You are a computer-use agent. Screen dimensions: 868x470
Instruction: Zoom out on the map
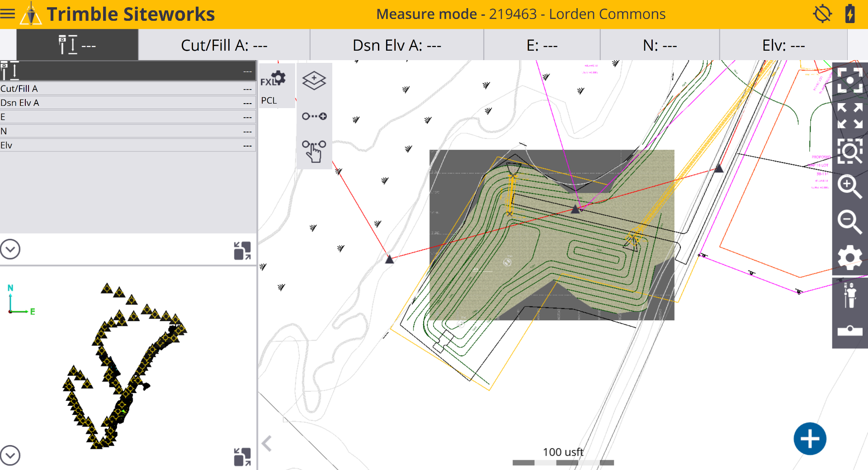[850, 222]
